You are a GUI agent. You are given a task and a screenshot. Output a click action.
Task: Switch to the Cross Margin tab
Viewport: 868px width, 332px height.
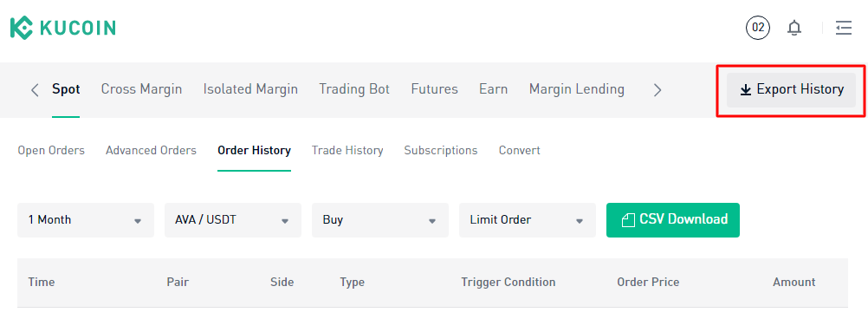pos(141,89)
